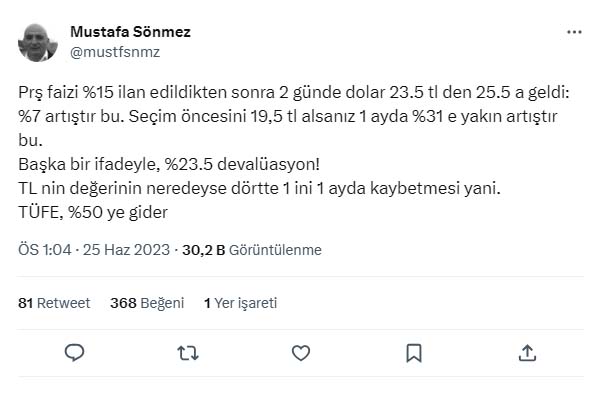This screenshot has width=592, height=393.
Task: Click the retweet arrows icon
Action: 188,353
